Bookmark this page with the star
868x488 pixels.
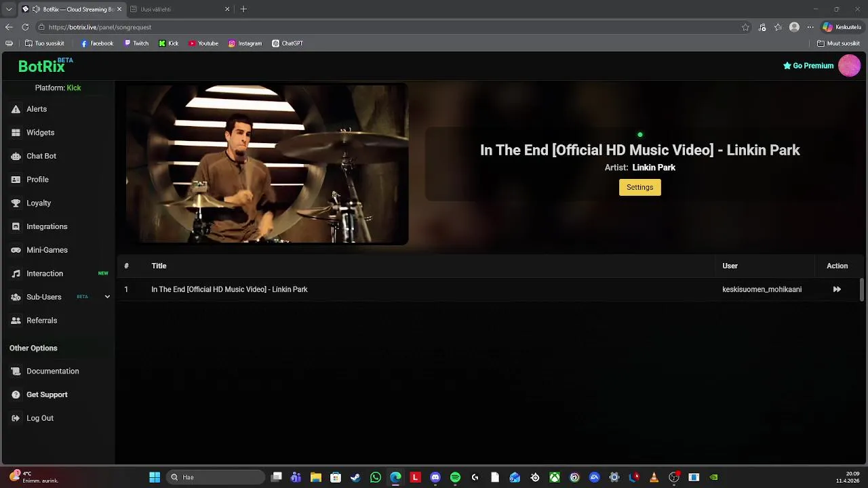point(745,27)
